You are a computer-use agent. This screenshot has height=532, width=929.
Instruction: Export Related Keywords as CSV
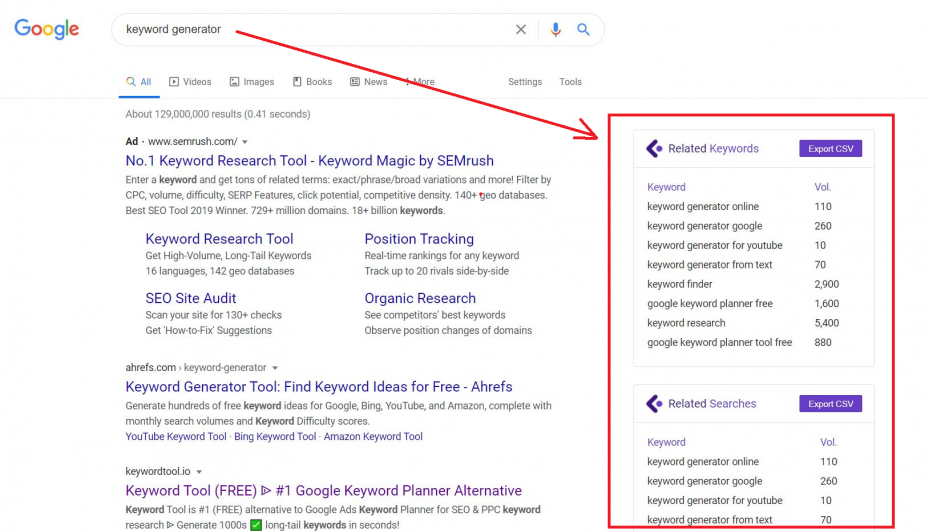(x=831, y=149)
